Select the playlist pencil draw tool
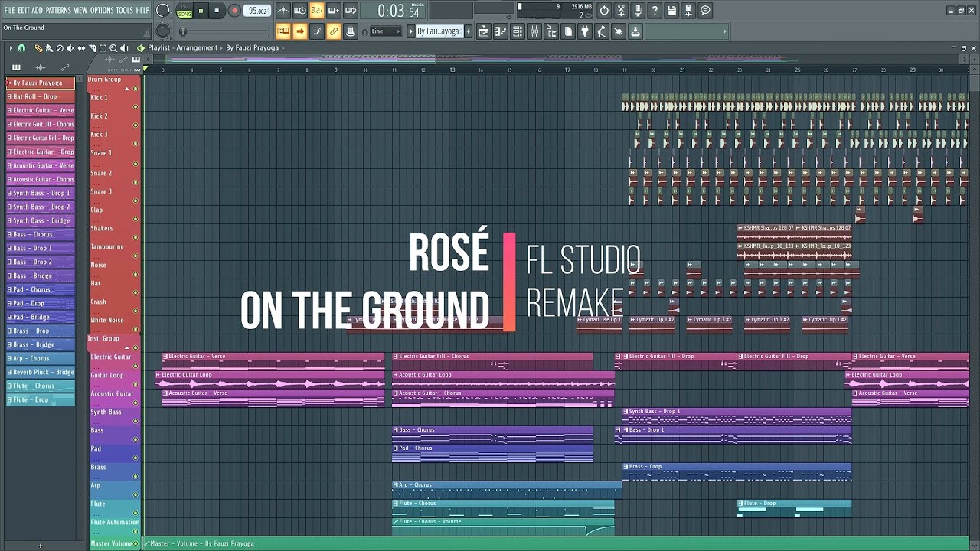Image resolution: width=980 pixels, height=551 pixels. click(x=38, y=48)
